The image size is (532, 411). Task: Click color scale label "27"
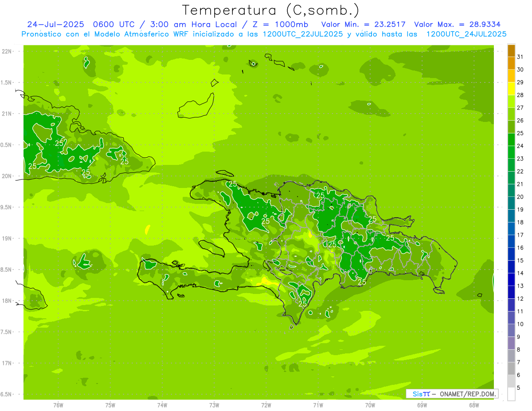(520, 108)
